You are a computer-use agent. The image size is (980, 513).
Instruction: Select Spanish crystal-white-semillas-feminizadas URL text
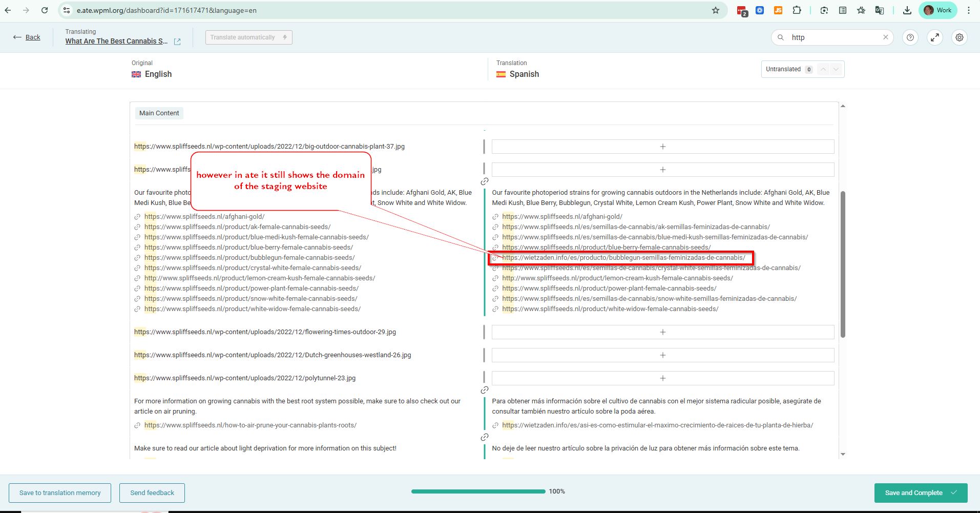click(x=651, y=268)
